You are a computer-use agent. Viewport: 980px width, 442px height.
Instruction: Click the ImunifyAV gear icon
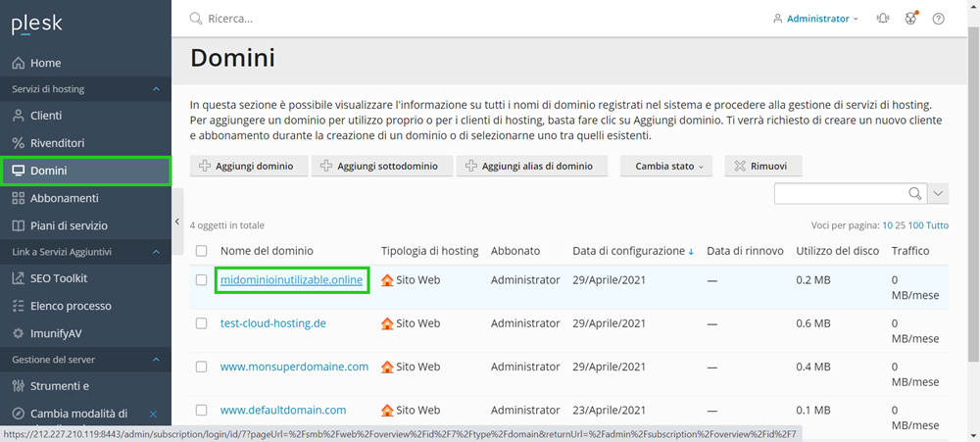[18, 333]
